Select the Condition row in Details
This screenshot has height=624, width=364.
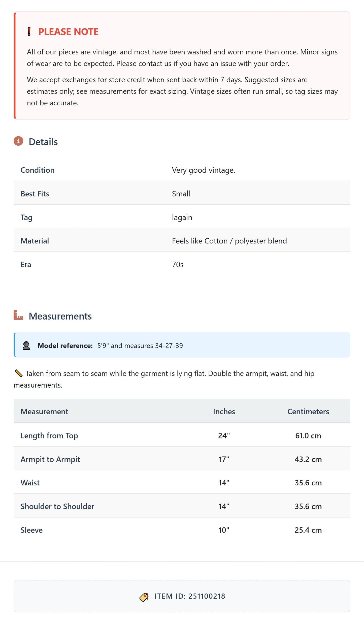click(182, 170)
